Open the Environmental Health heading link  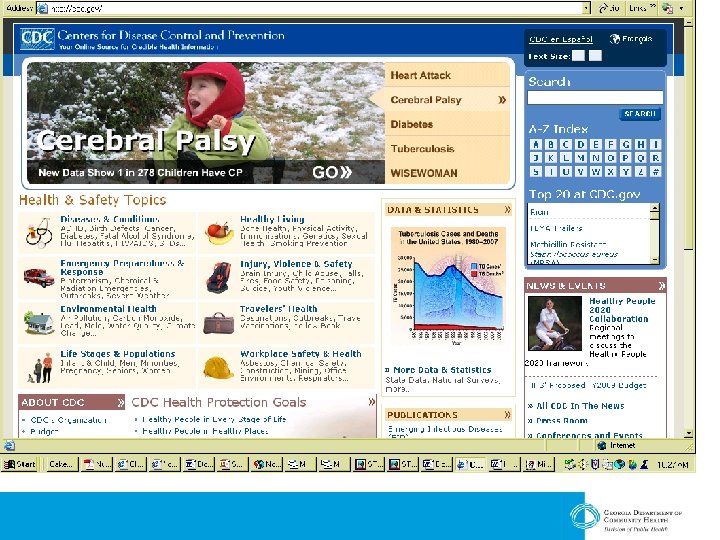click(108, 309)
